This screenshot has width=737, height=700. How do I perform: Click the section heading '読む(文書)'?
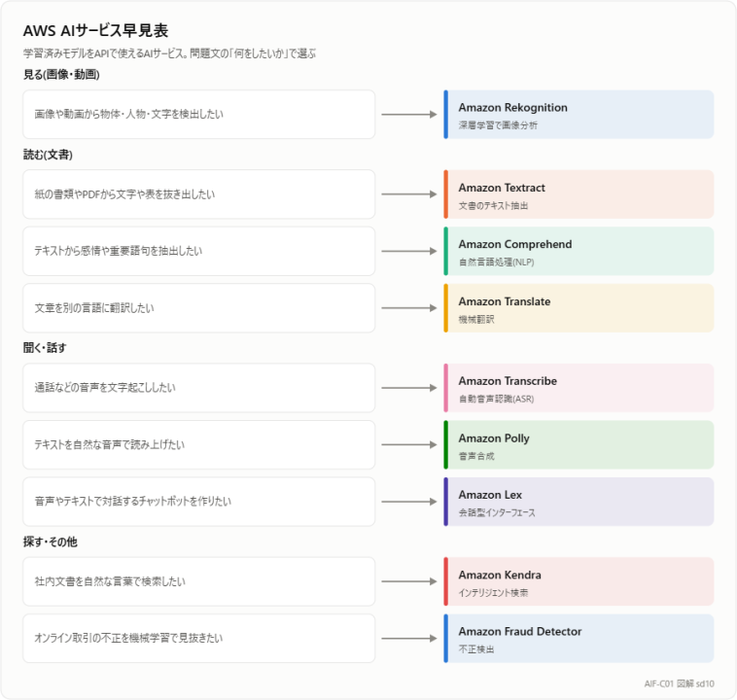click(48, 155)
